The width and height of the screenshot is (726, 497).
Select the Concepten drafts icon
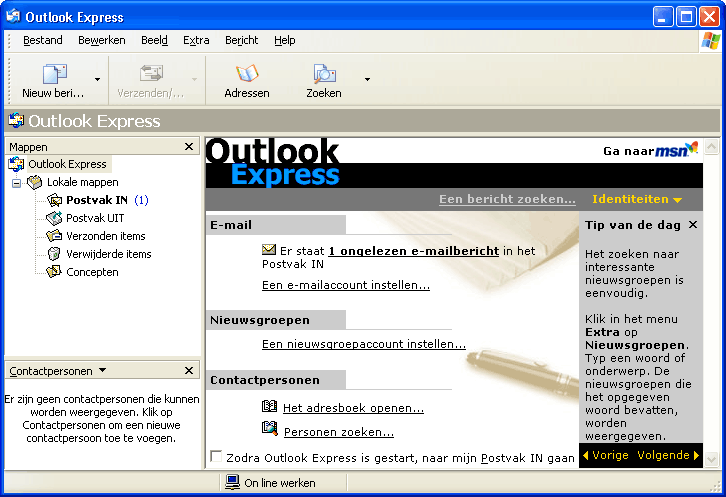pos(54,272)
